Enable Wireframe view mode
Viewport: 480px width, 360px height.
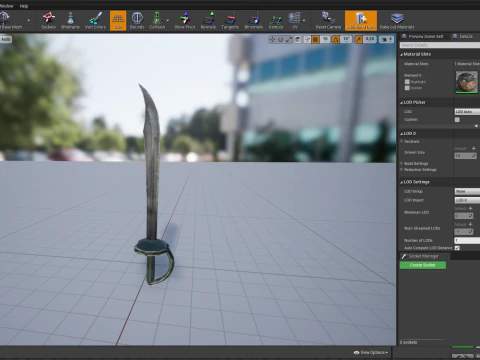click(70, 21)
